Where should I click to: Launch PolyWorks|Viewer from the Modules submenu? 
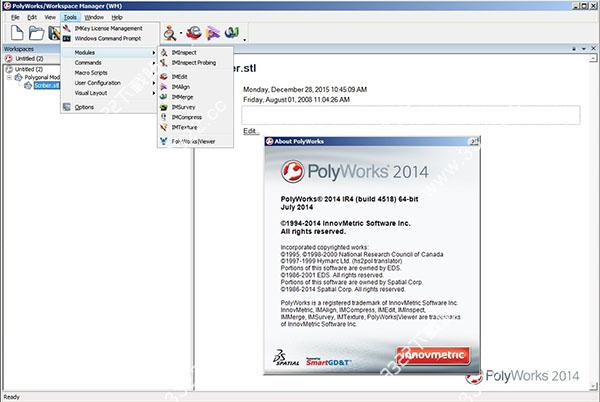tap(195, 142)
